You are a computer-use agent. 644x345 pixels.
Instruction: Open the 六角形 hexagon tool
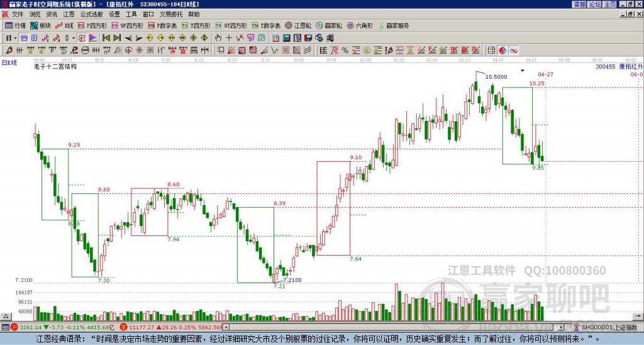(x=360, y=25)
